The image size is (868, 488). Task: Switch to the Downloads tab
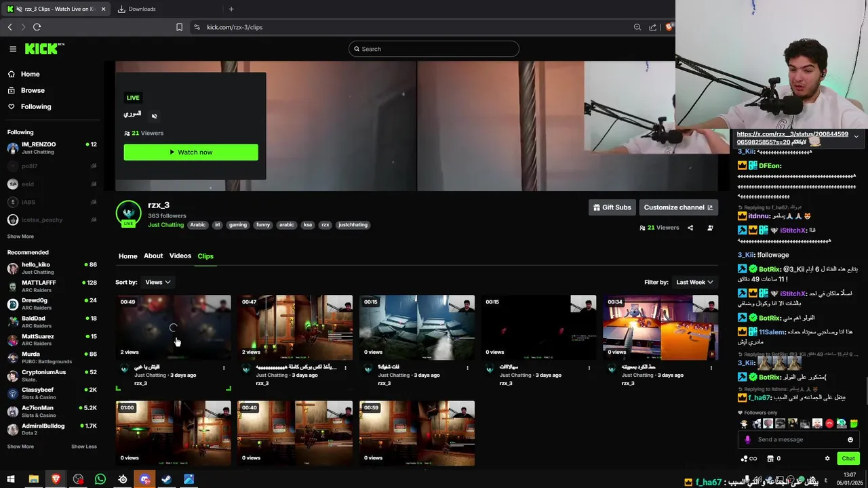coord(142,9)
